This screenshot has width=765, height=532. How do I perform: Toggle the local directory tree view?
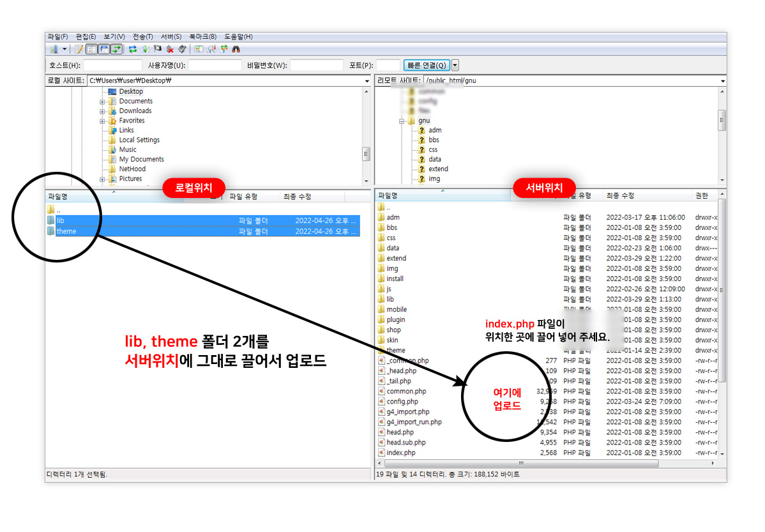[x=91, y=49]
